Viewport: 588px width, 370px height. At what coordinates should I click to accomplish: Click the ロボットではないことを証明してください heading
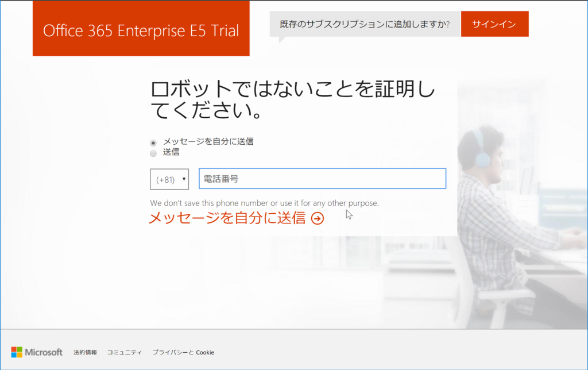tap(292, 100)
